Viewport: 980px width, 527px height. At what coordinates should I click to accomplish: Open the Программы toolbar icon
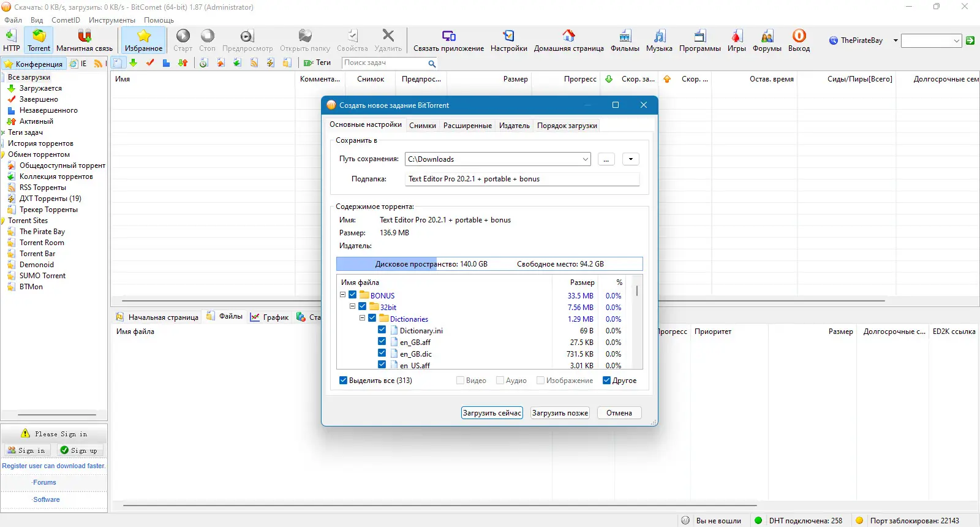click(699, 40)
